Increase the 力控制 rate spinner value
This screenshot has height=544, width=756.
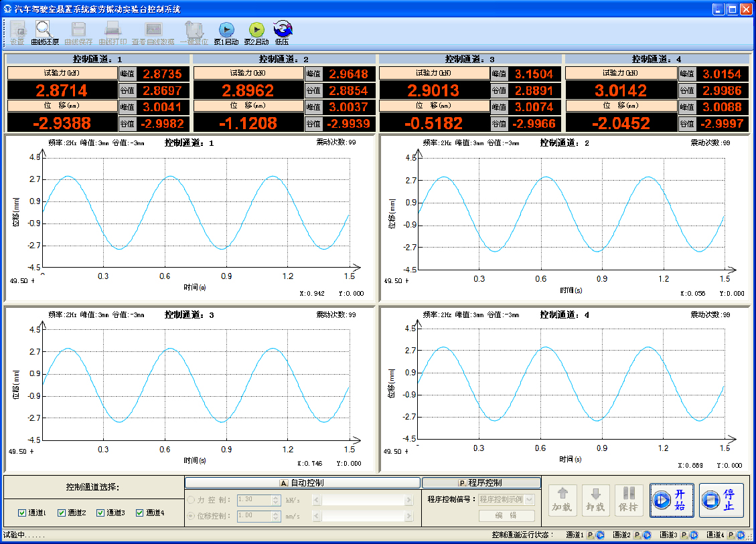(x=276, y=497)
